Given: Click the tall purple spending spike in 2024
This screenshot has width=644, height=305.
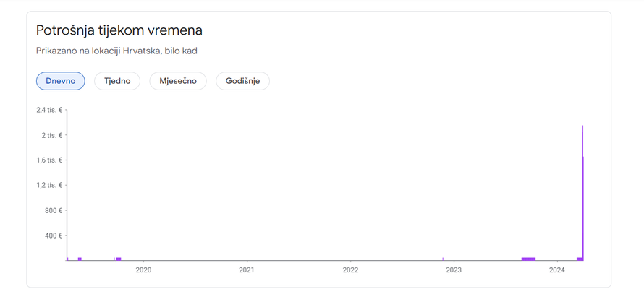Looking at the screenshot, I should pos(582,195).
